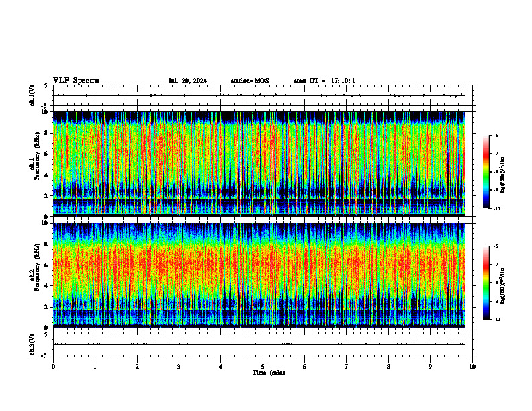Viewport: 532px width, 411px height.
Task: Click the date text "Jul. 20, 2024"
Action: pyautogui.click(x=187, y=81)
